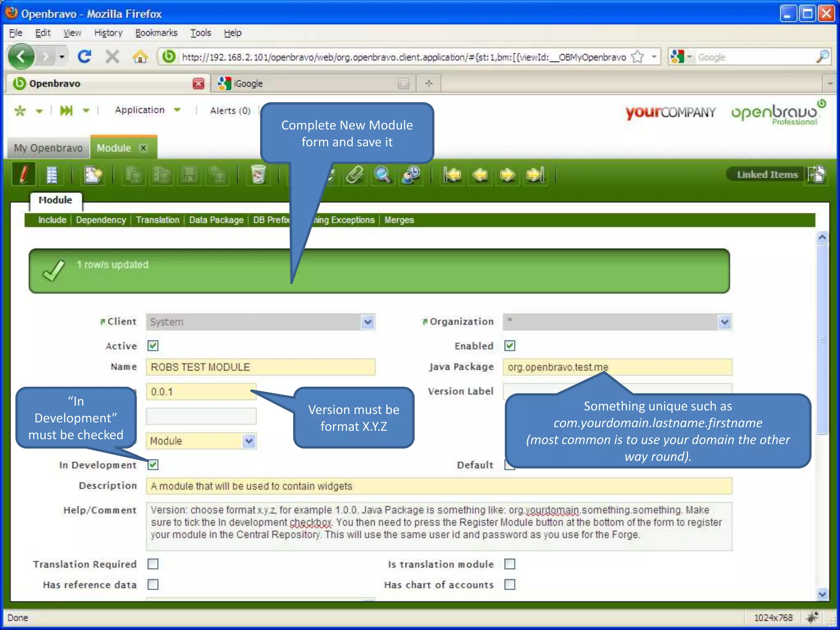Click the Firefox Stop loading icon
This screenshot has width=840, height=630.
point(112,57)
